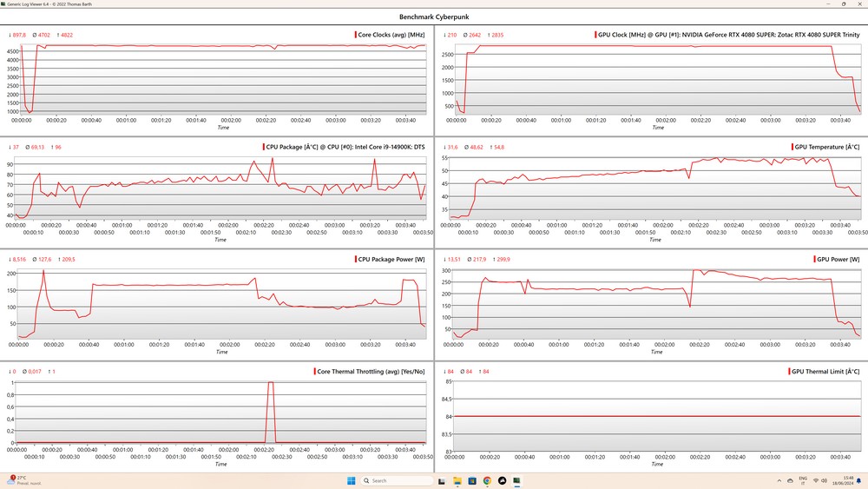Screen dimensions: 868x489
Task: Open Microsoft Store from the taskbar
Action: click(472, 480)
